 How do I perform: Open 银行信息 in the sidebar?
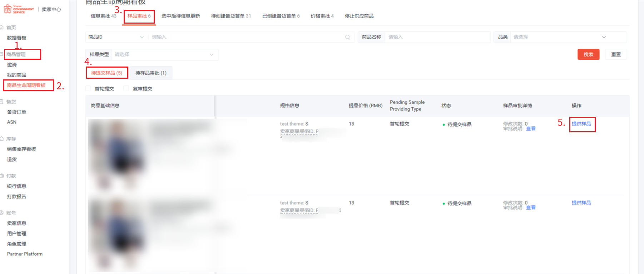click(16, 186)
